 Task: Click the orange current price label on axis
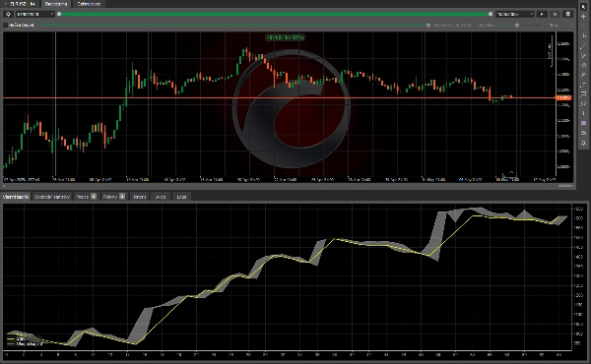click(x=563, y=97)
